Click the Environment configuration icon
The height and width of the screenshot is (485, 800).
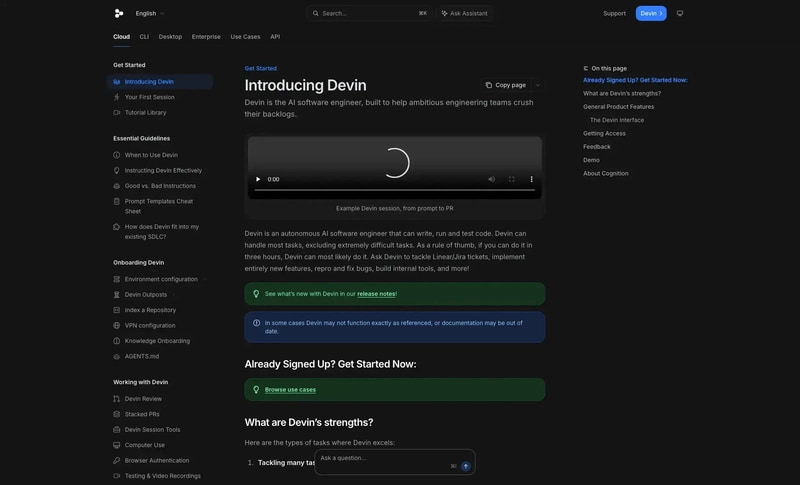coord(117,279)
